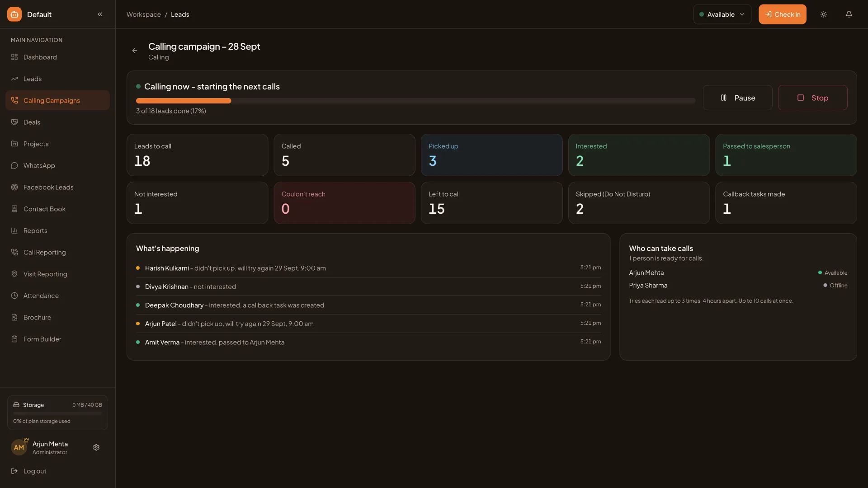Click the campaign progress bar
Screen dimensions: 868x488
pos(415,101)
